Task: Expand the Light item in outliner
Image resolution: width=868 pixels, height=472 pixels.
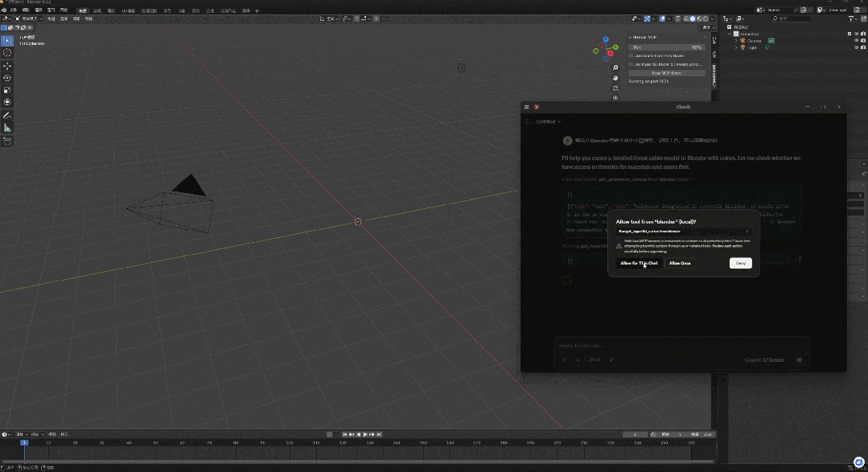Action: tap(735, 47)
